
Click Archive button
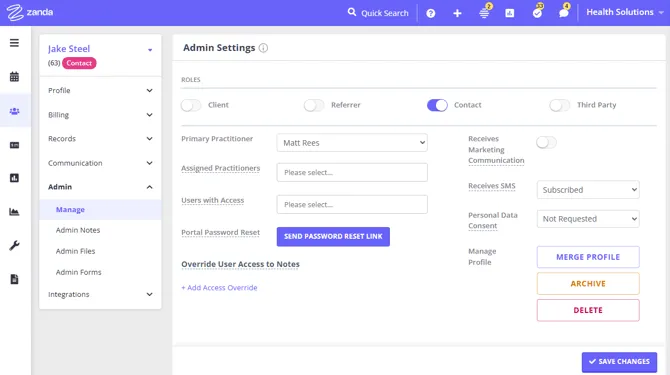tap(588, 284)
